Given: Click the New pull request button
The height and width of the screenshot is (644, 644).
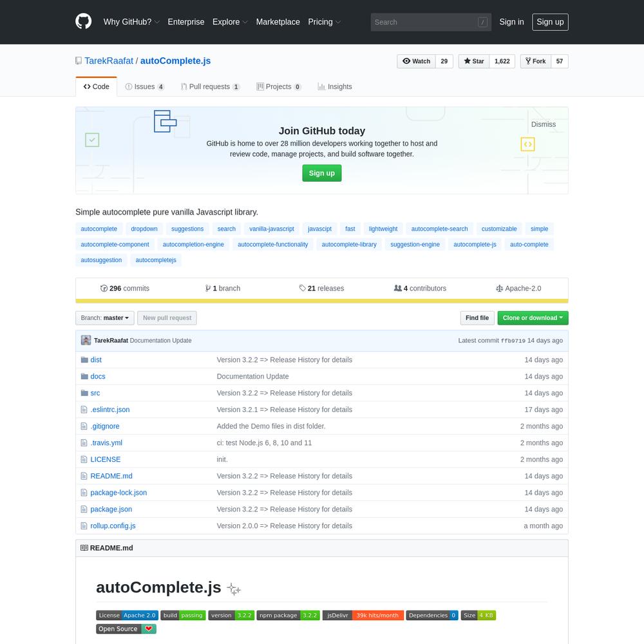Looking at the screenshot, I should [x=167, y=318].
